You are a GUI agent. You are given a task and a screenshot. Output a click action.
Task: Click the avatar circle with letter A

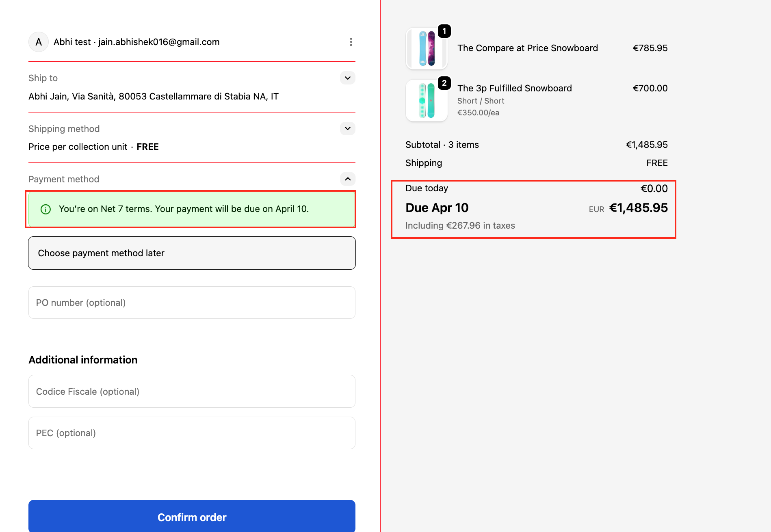pos(39,42)
